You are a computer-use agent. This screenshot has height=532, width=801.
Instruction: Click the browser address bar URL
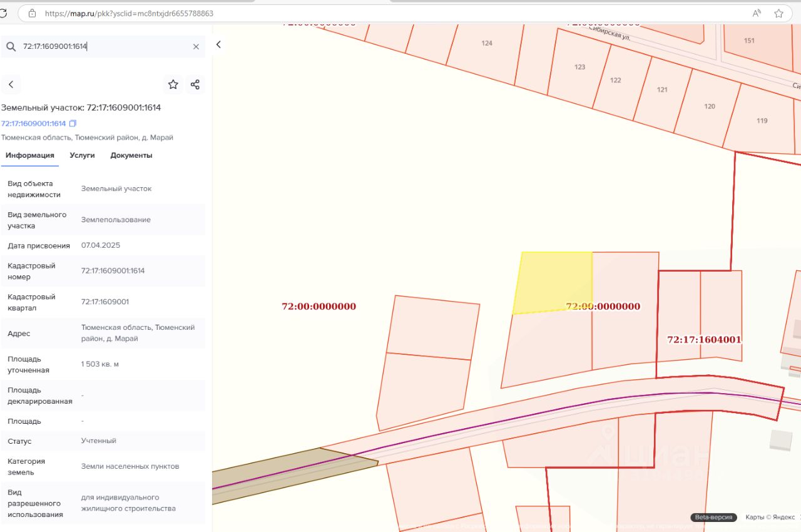(x=129, y=13)
